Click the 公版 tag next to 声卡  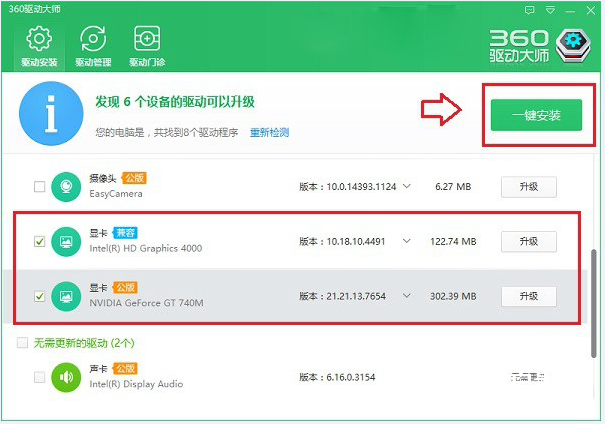(125, 368)
